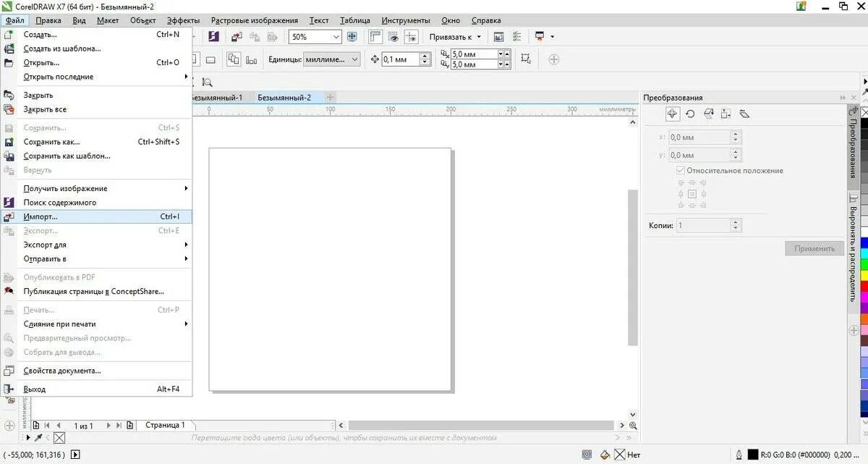Open the zoom level 50% dropdown
Screen dimensions: 868x464
[x=336, y=37]
